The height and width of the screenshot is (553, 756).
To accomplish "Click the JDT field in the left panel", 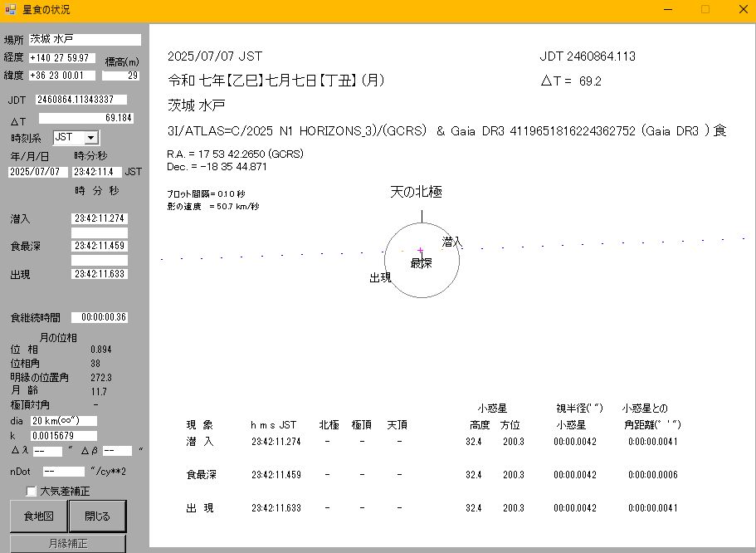I will (81, 100).
